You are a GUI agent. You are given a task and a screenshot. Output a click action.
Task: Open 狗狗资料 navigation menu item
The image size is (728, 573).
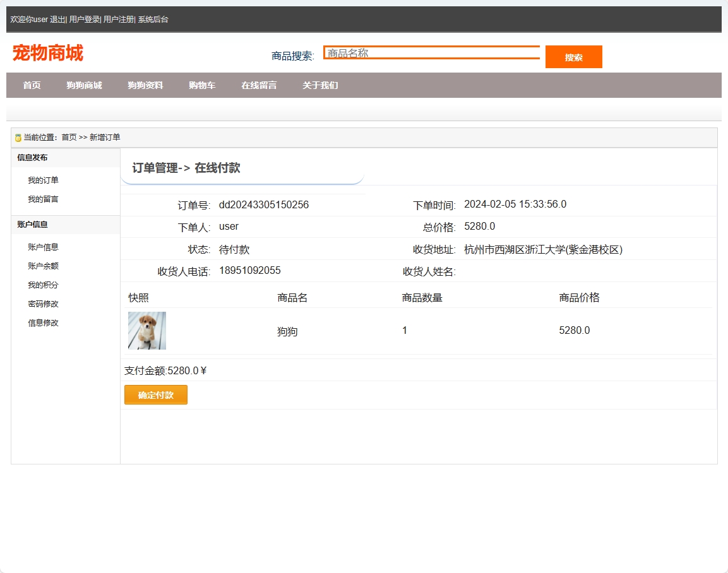pos(145,85)
